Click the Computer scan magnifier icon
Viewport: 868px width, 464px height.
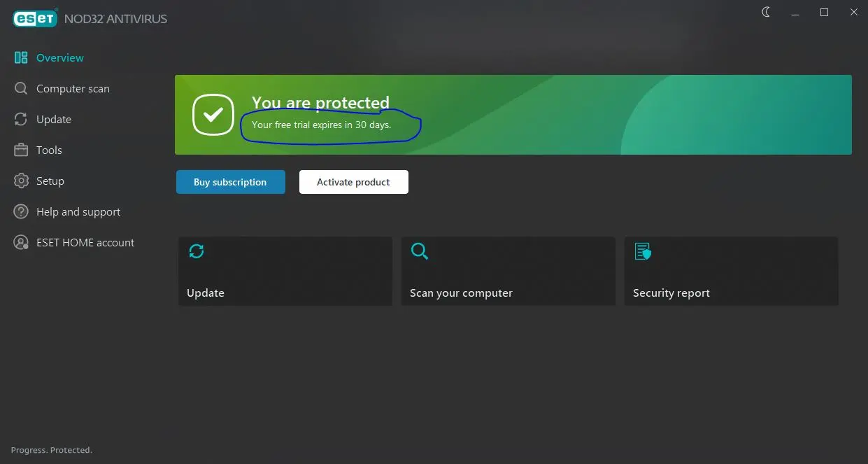pyautogui.click(x=21, y=89)
